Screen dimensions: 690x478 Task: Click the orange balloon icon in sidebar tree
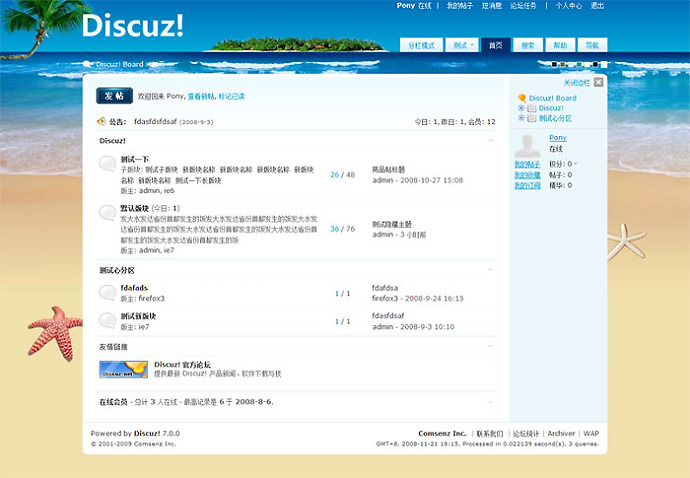pos(522,98)
